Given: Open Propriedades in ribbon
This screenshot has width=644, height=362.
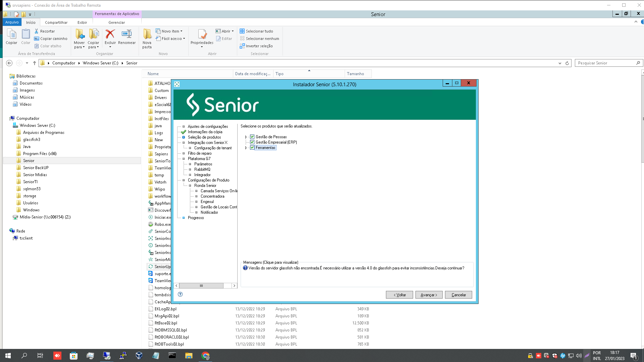Looking at the screenshot, I should click(202, 38).
